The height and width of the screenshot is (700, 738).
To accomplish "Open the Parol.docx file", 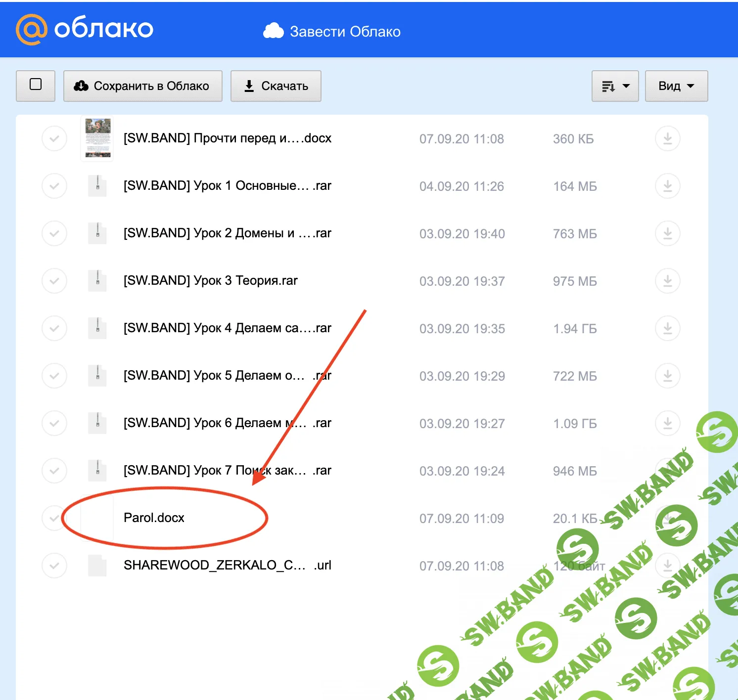I will tap(154, 518).
